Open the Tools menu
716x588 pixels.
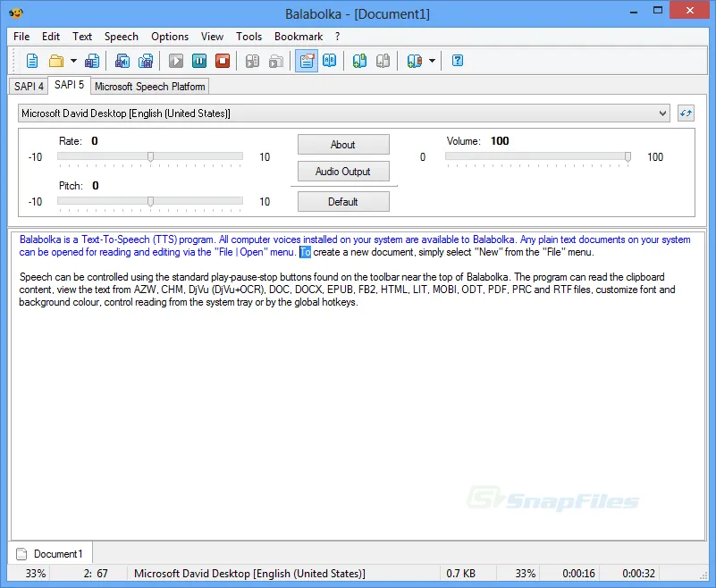coord(248,37)
